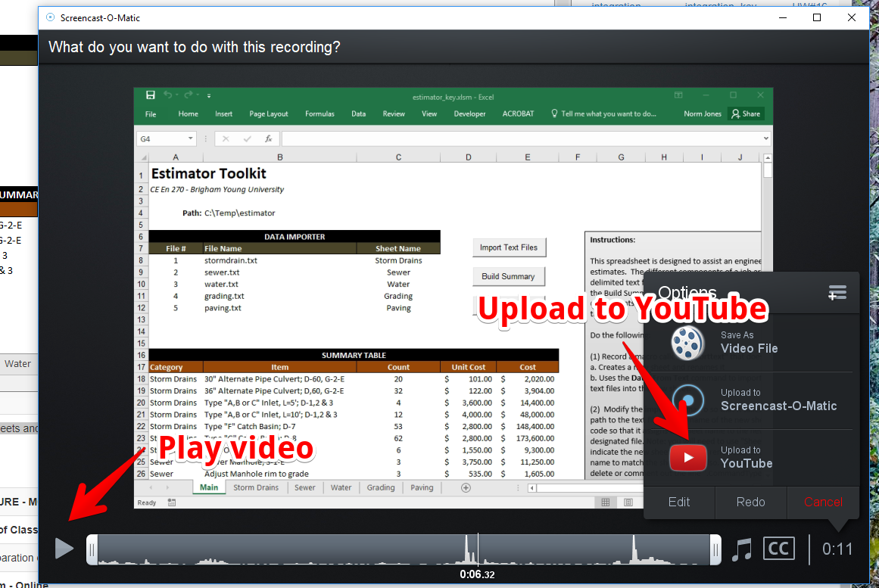
Task: Switch to the Grading sheet tab
Action: (x=381, y=487)
